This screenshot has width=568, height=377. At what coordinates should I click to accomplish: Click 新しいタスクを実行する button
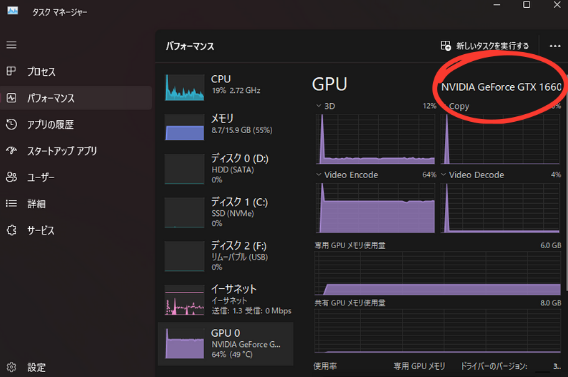485,46
